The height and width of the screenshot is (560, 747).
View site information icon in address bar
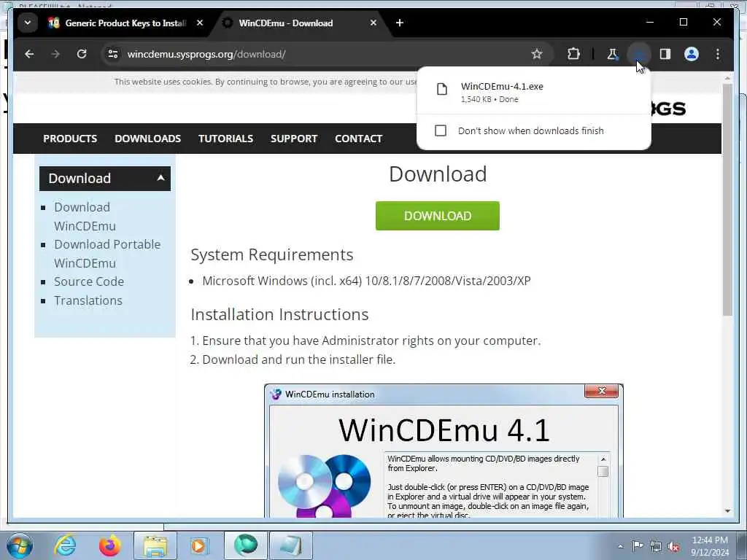(113, 54)
